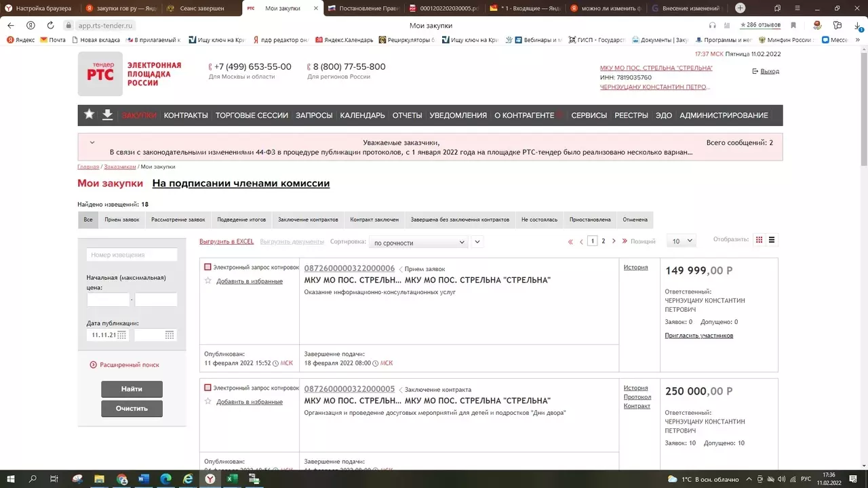Tick checkbox for procurement 0872600000322000005

tap(208, 388)
